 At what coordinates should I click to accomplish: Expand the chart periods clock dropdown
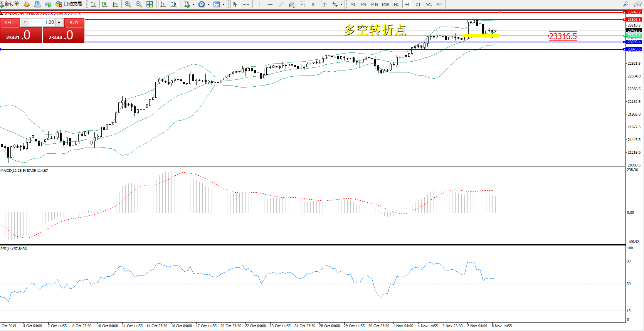208,5
